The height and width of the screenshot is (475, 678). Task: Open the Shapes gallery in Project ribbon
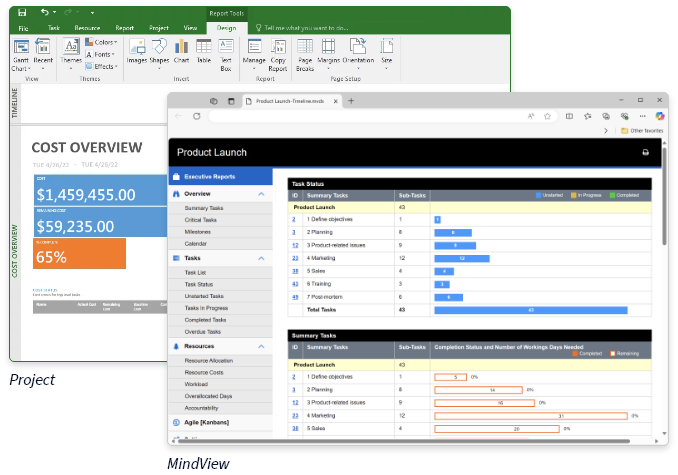pyautogui.click(x=159, y=54)
